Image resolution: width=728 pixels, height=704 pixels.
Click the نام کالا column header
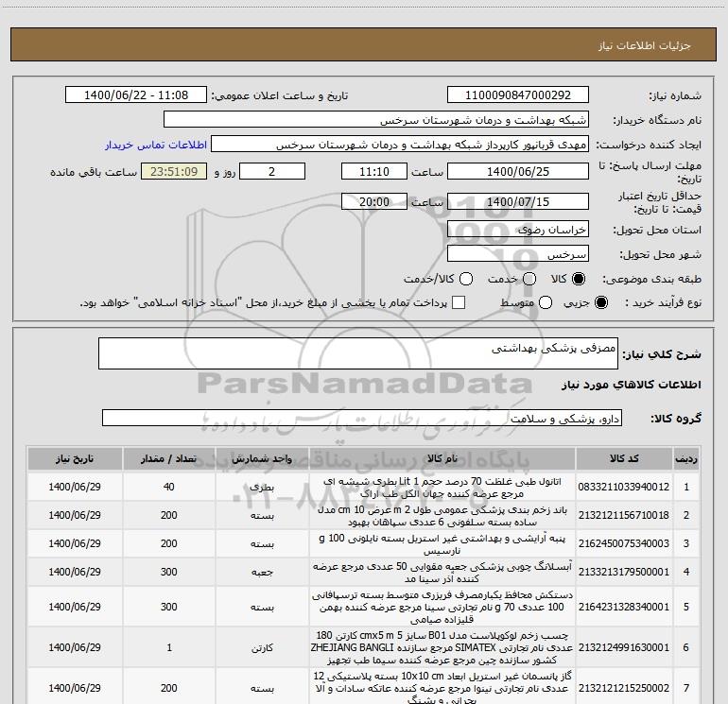click(x=442, y=459)
